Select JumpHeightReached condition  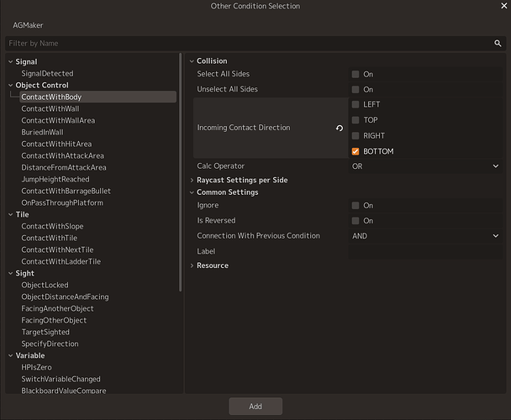(x=55, y=179)
